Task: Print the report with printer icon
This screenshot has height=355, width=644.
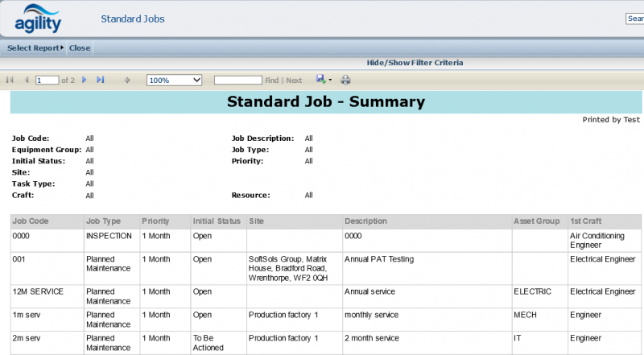Action: (x=345, y=80)
